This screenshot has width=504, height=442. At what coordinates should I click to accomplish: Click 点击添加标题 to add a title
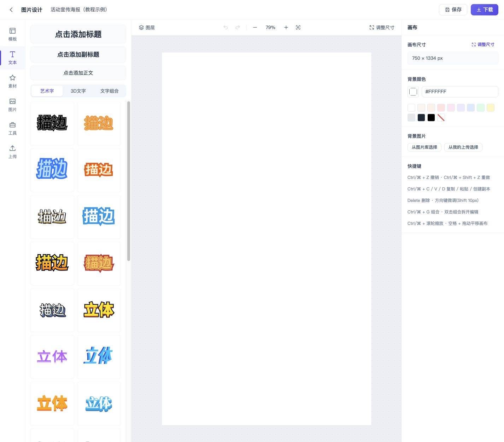78,34
